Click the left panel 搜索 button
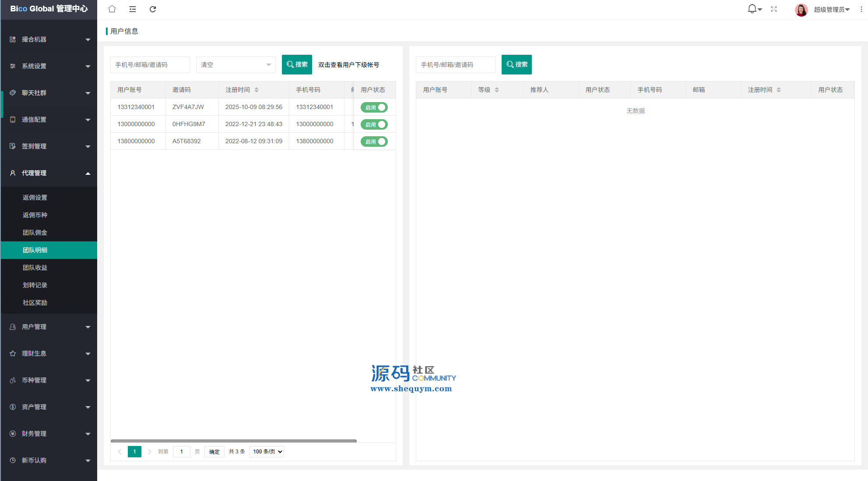Viewport: 868px width, 481px height. tap(297, 64)
